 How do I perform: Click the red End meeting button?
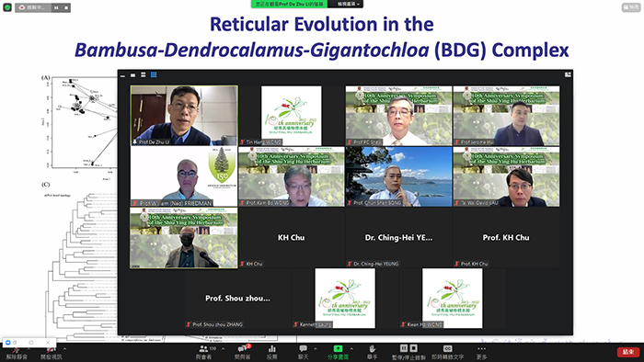click(x=628, y=352)
